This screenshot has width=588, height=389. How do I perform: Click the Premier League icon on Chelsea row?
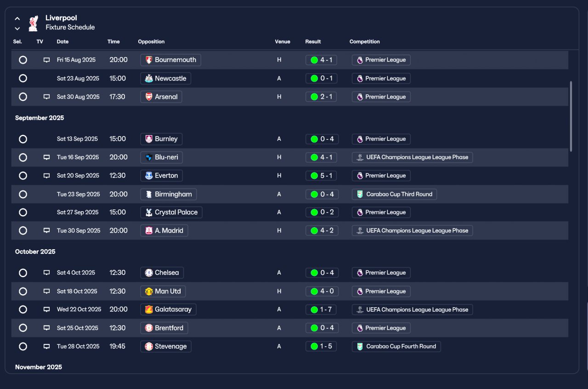(360, 273)
